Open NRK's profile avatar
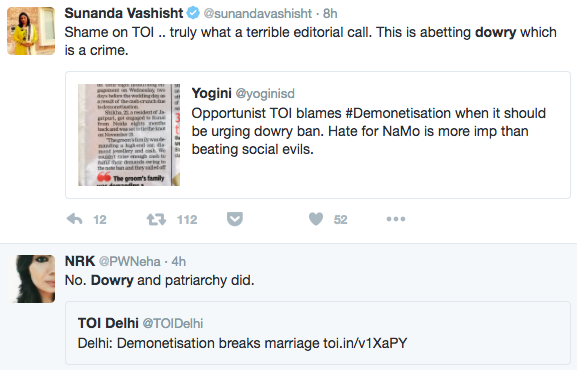This screenshot has width=577, height=370. pos(31,279)
